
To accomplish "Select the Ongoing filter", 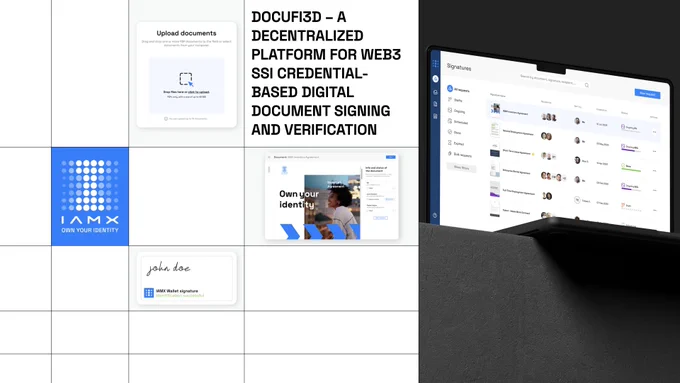I will pos(456,111).
